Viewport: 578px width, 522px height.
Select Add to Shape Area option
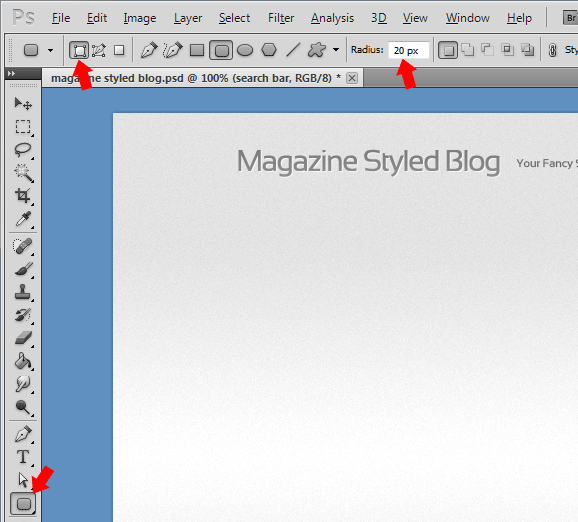tap(468, 50)
